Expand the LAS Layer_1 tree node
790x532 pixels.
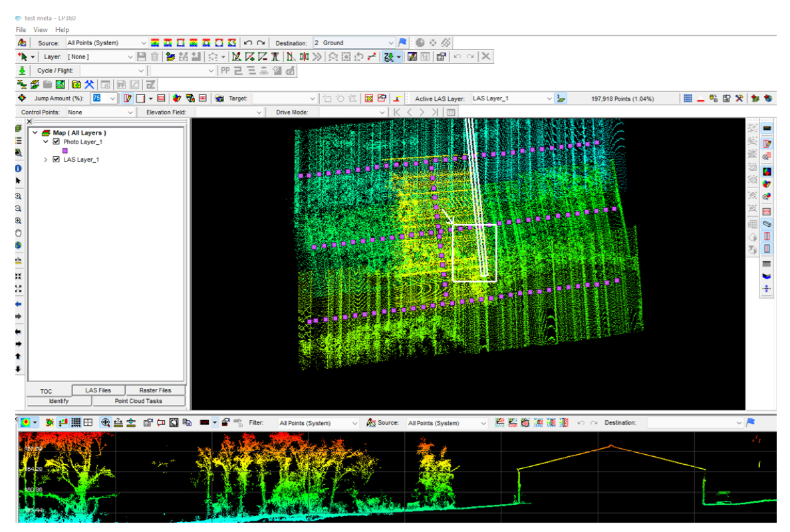click(x=46, y=160)
